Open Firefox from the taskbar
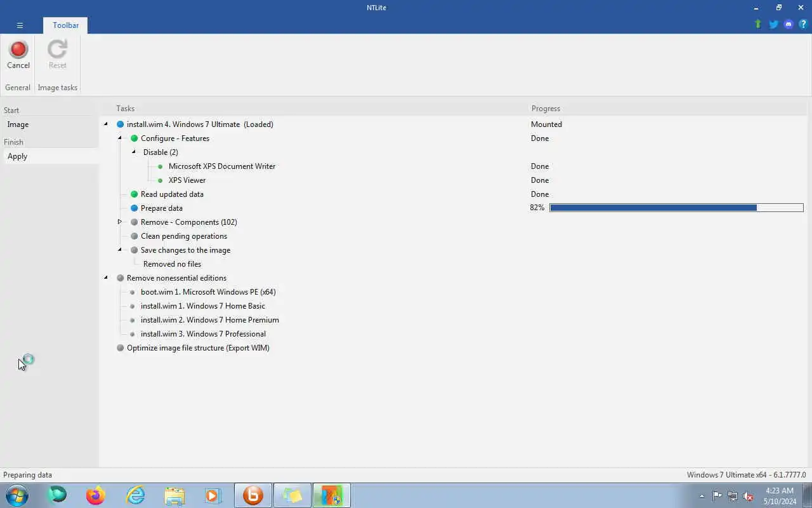 (x=96, y=495)
